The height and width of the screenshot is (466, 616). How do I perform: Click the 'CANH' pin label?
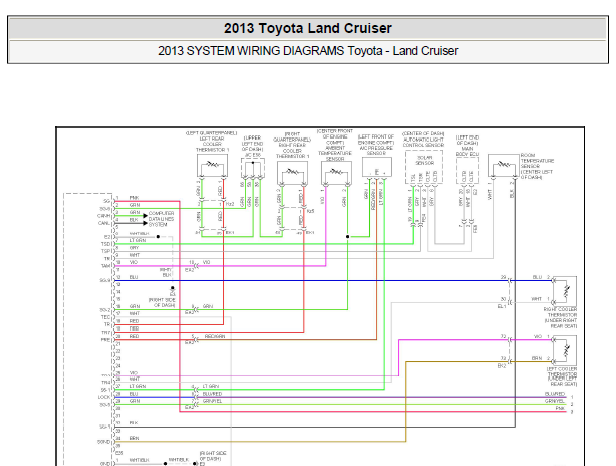tap(104, 216)
